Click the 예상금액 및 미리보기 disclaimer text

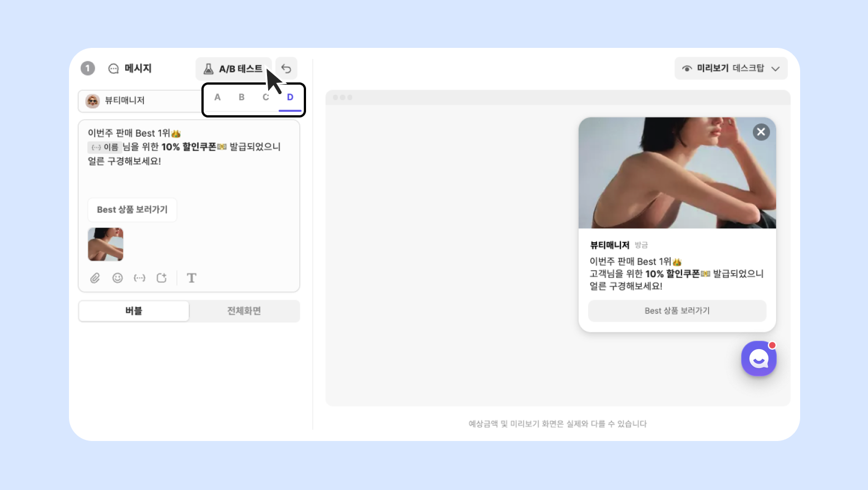click(x=558, y=424)
